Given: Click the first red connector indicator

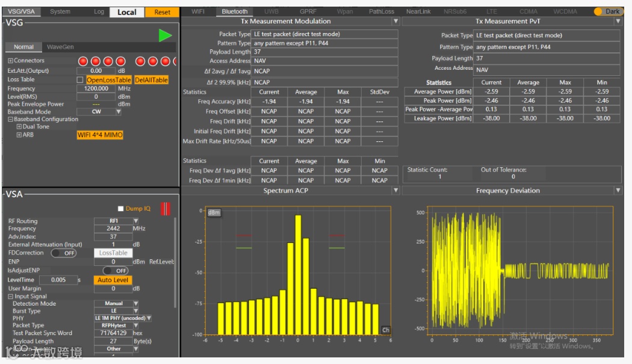Looking at the screenshot, I should 83,61.
